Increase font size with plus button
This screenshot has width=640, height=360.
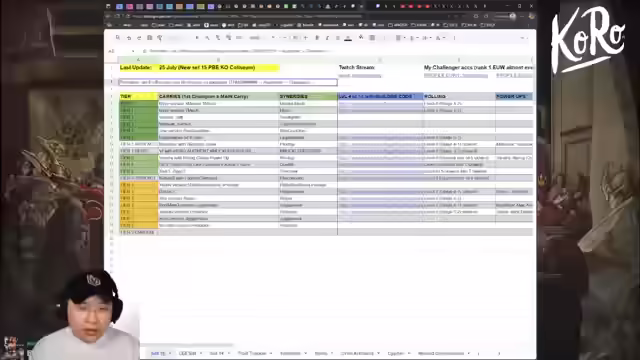click(306, 38)
